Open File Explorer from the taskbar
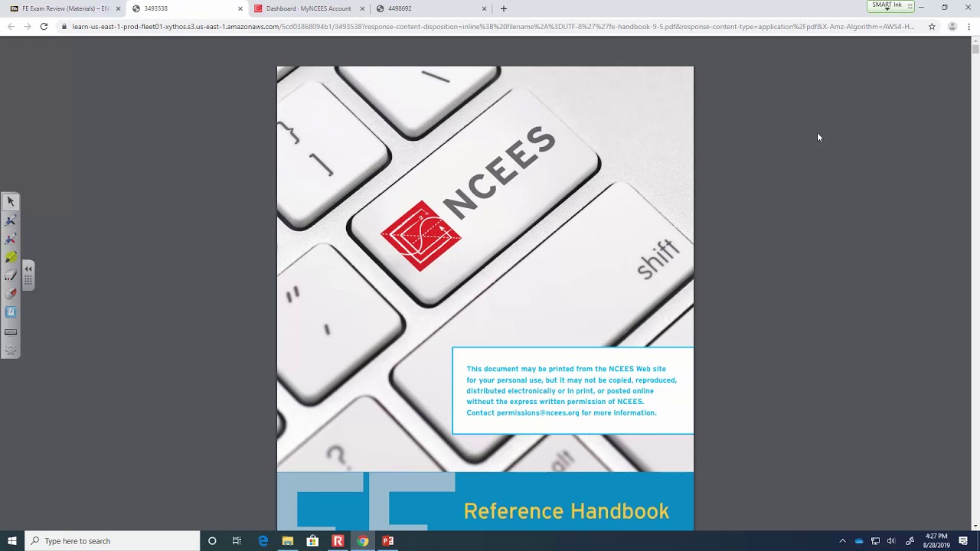This screenshot has height=551, width=980. pos(287,541)
